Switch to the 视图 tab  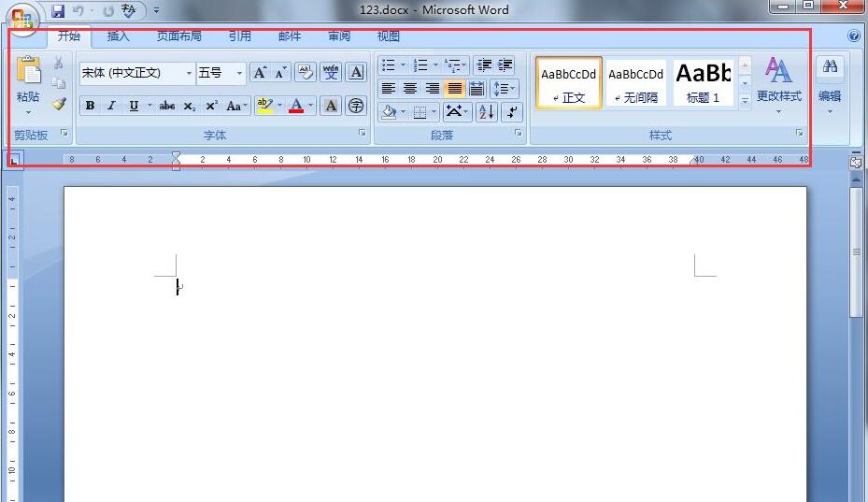(388, 36)
